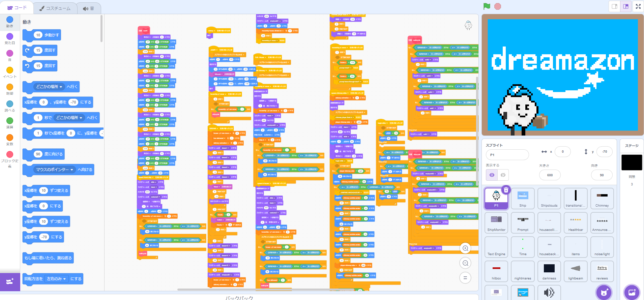Viewport: 644px width, 300px height.
Task: Reset workspace zoom with equals button
Action: (x=465, y=278)
